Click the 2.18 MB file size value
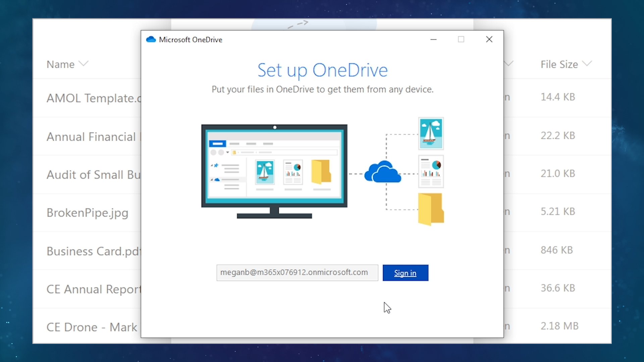The height and width of the screenshot is (362, 644). click(559, 326)
